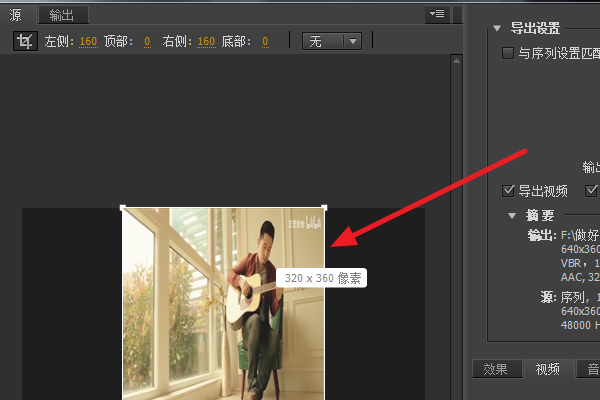Click the 输出: summary label
The image size is (600, 400).
point(542,235)
